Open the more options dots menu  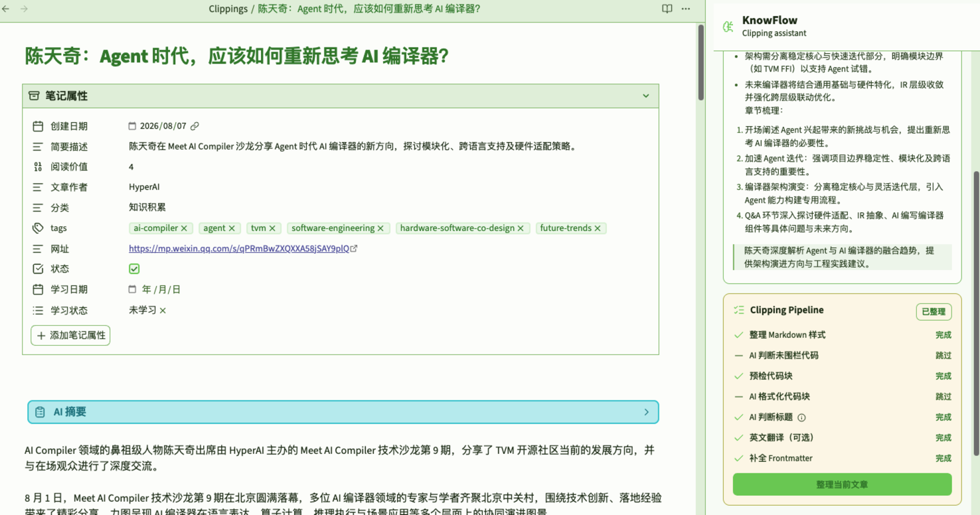685,9
